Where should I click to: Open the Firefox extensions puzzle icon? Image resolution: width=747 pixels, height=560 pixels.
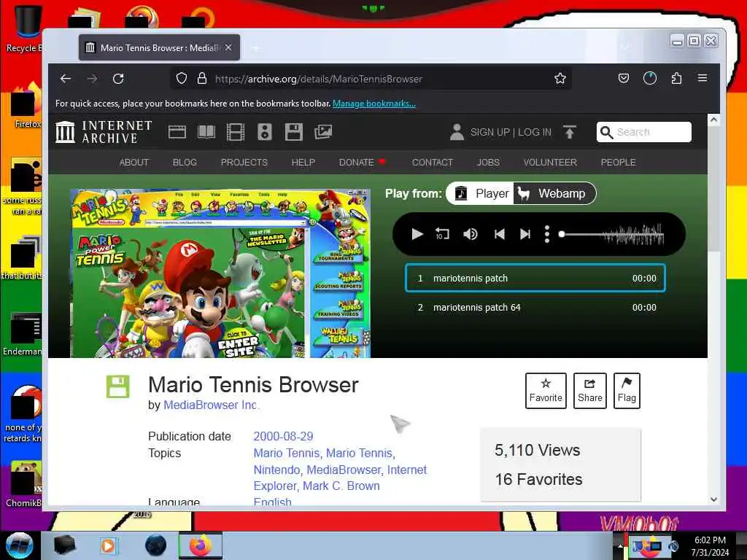pos(676,78)
